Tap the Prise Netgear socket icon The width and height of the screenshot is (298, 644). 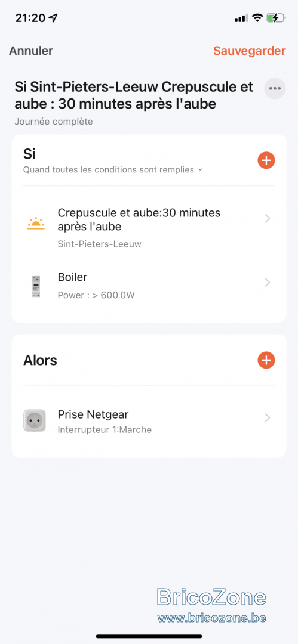pos(35,420)
